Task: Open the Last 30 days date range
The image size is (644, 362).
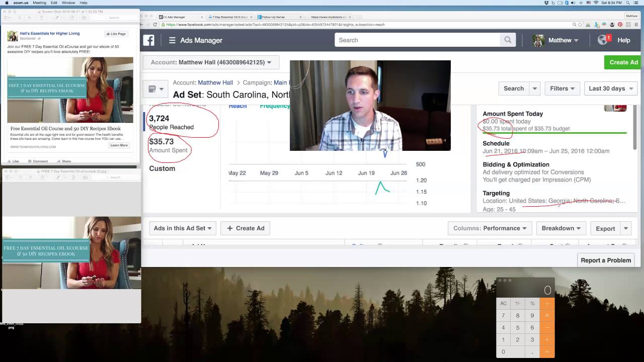Action: [610, 88]
